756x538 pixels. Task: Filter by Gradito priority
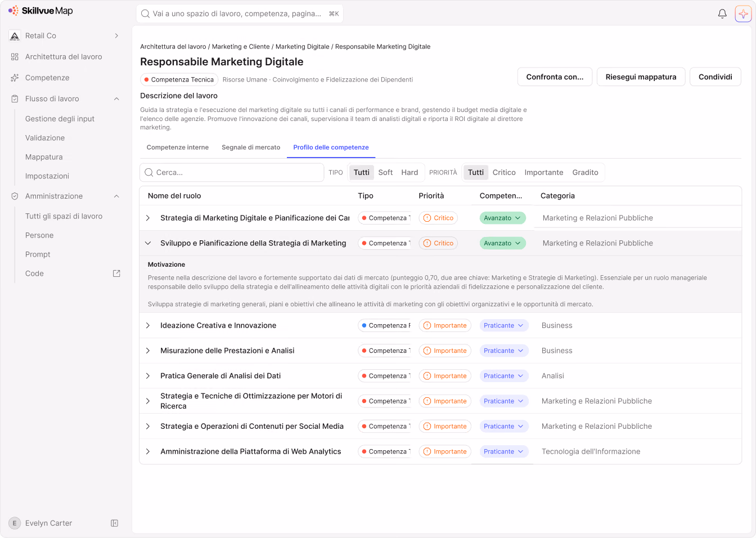(585, 172)
